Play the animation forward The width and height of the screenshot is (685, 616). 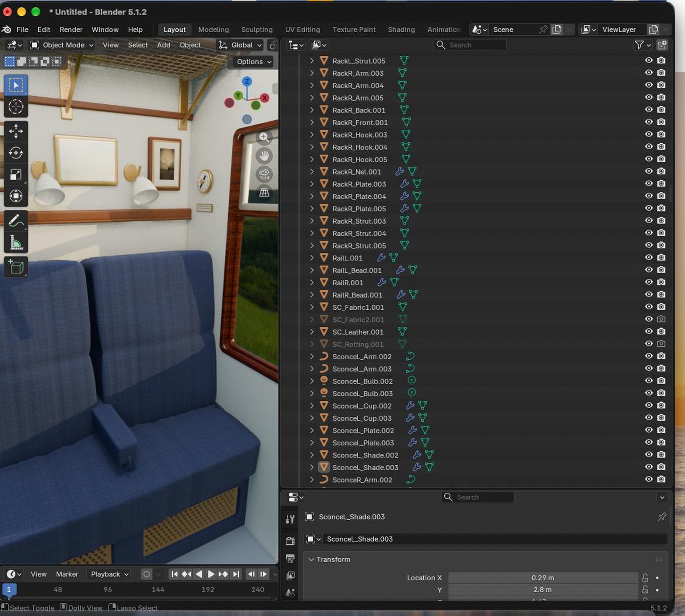click(x=211, y=574)
